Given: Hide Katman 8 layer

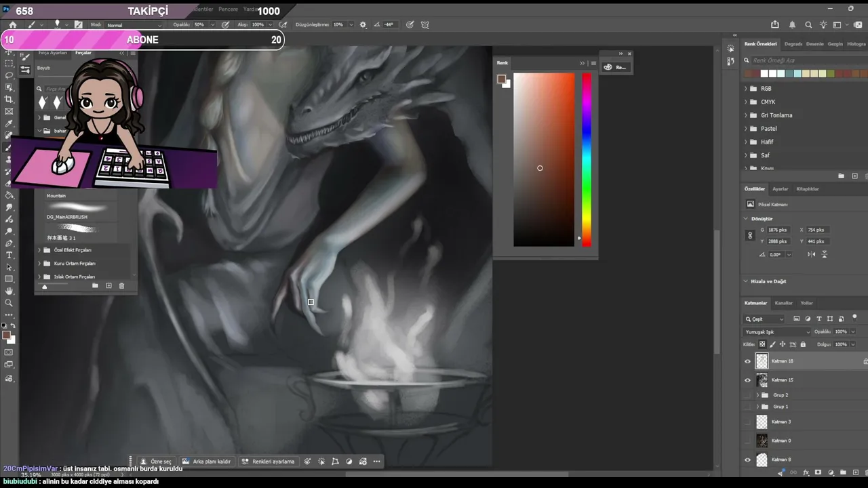Looking at the screenshot, I should [748, 460].
